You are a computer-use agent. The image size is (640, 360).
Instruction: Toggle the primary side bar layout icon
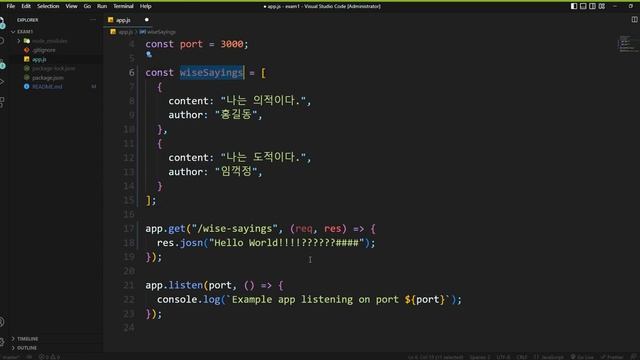pos(574,6)
